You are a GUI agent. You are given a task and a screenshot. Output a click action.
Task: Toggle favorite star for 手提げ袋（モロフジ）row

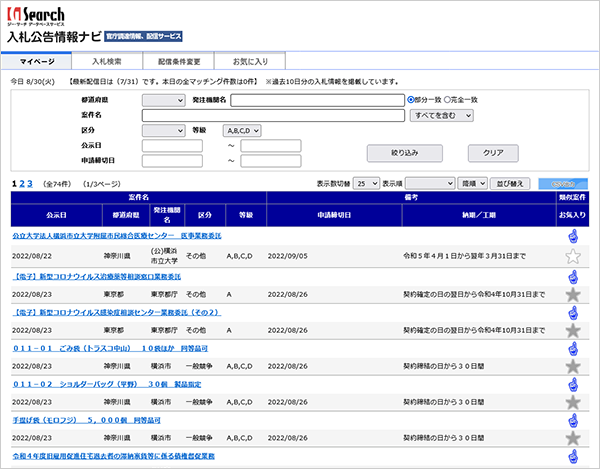(573, 438)
